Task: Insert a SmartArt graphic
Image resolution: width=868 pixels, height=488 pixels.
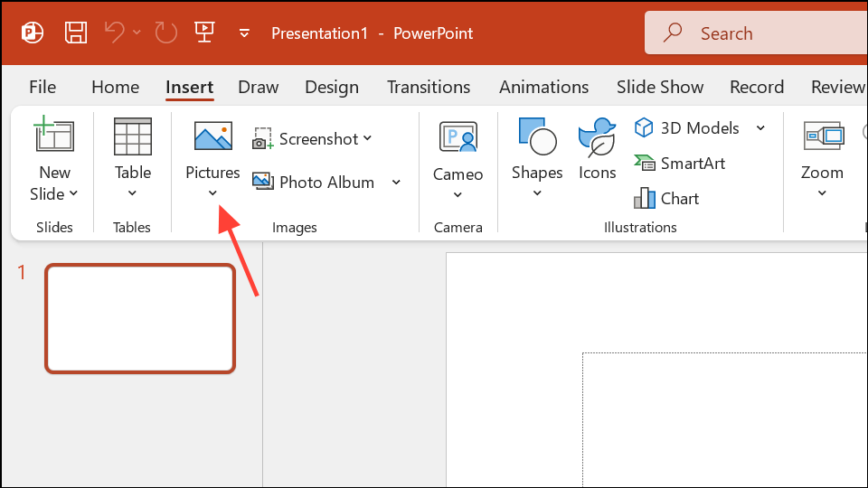Action: pos(680,164)
